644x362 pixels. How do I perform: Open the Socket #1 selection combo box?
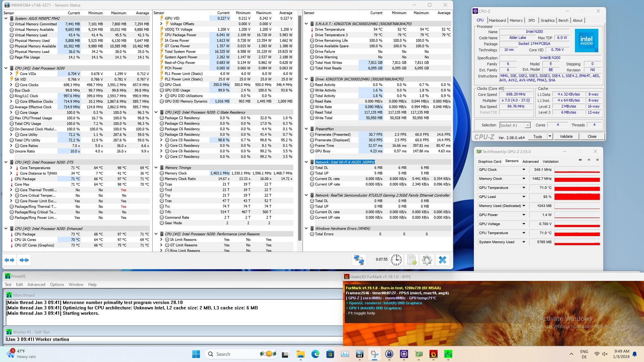(515, 125)
